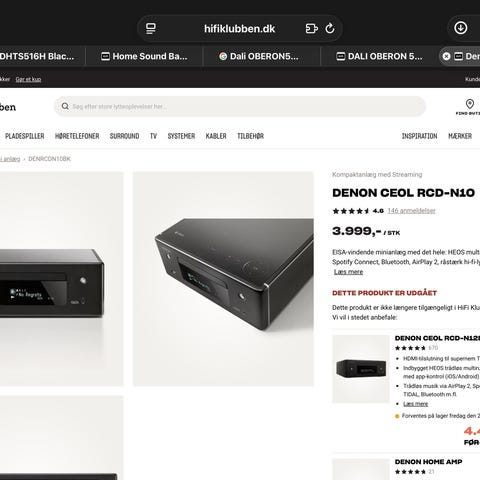Open the recommended Denon CEOL RCD-N12 thumbnail

[x=361, y=369]
